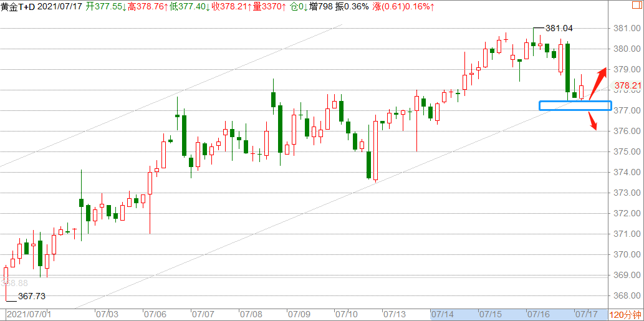Click the 380.00 price axis label
Screen dimensions: 644x321
click(625, 49)
